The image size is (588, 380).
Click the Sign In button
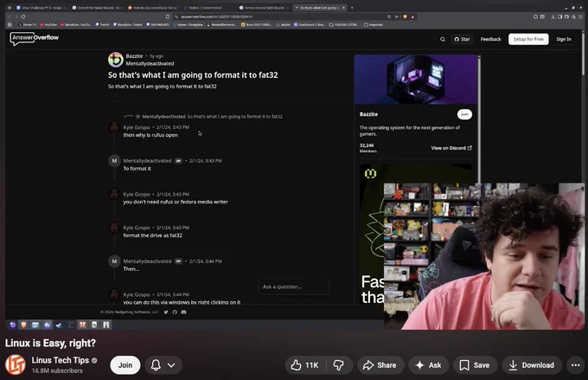(564, 39)
